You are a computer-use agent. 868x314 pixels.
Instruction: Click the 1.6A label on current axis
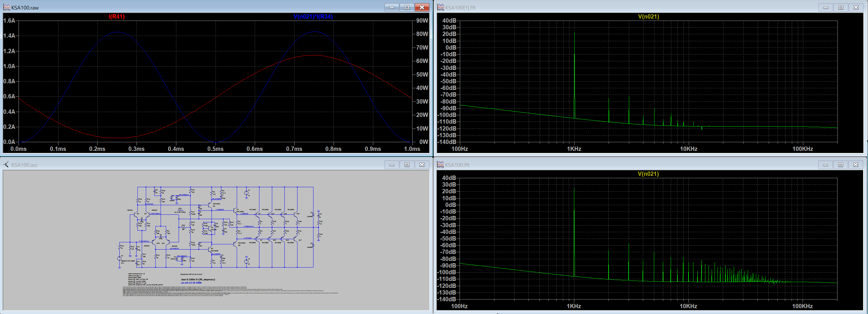pos(9,21)
